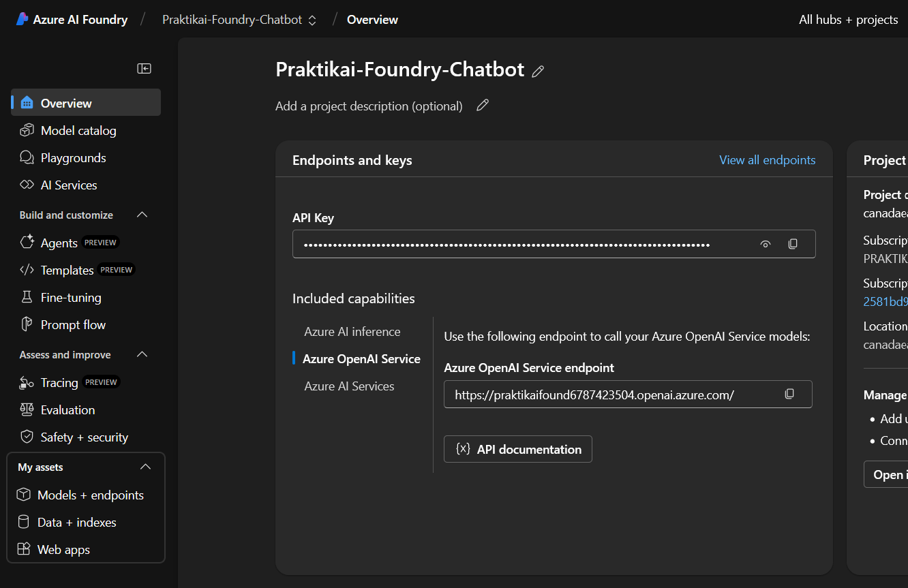Collapse the Build and customize section
This screenshot has width=908, height=588.
tap(142, 214)
